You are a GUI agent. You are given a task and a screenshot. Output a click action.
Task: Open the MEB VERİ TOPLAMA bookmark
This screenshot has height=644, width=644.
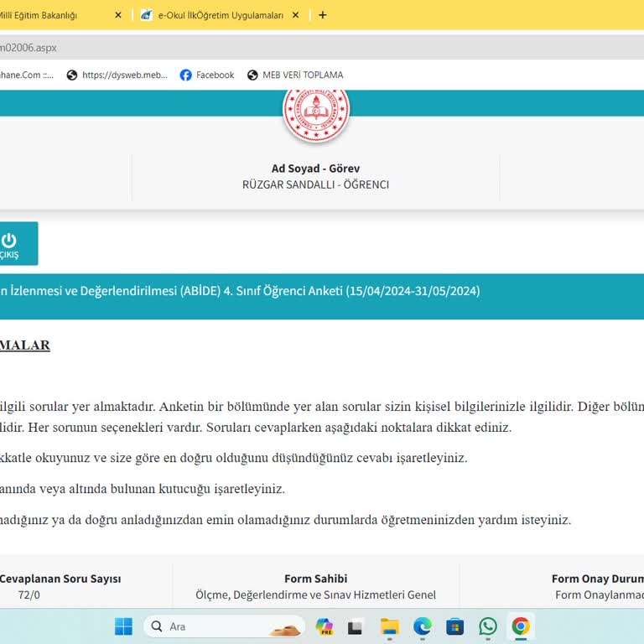295,75
